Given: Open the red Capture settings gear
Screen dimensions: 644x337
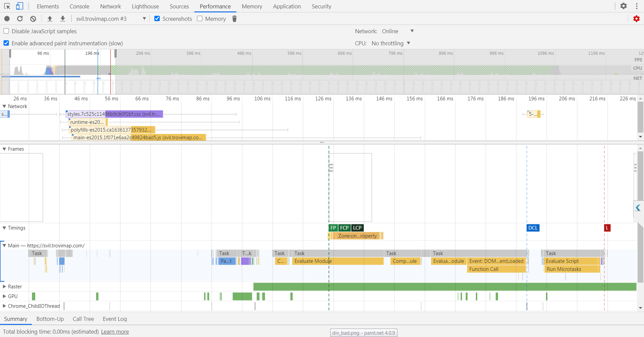Looking at the screenshot, I should [636, 19].
